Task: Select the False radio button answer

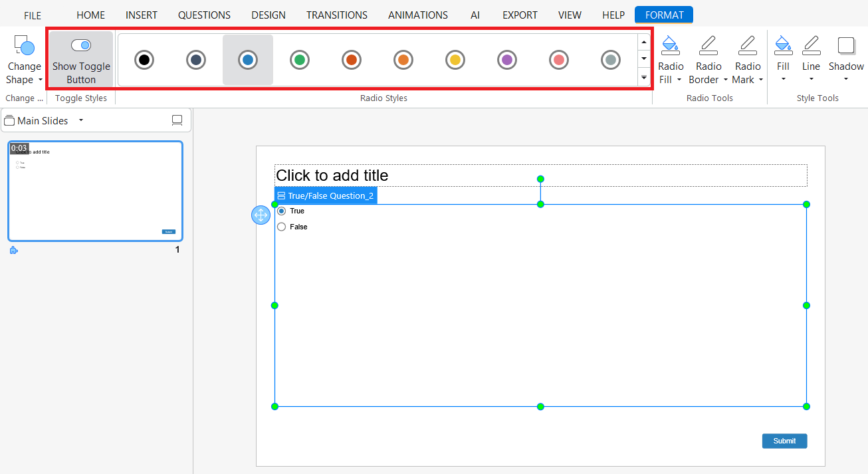Action: click(x=282, y=227)
